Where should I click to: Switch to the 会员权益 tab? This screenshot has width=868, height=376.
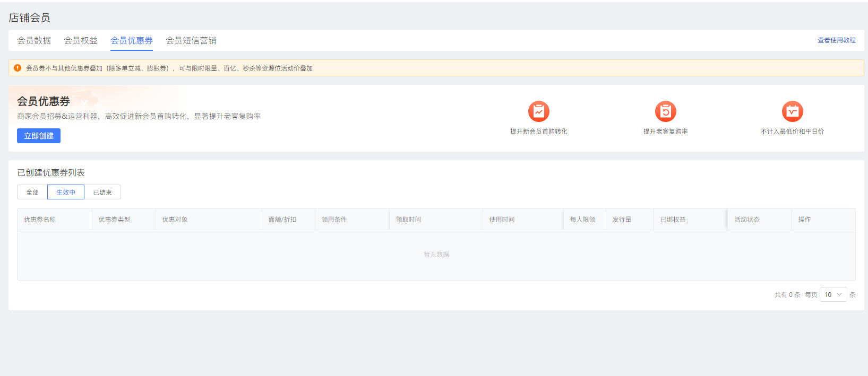81,41
